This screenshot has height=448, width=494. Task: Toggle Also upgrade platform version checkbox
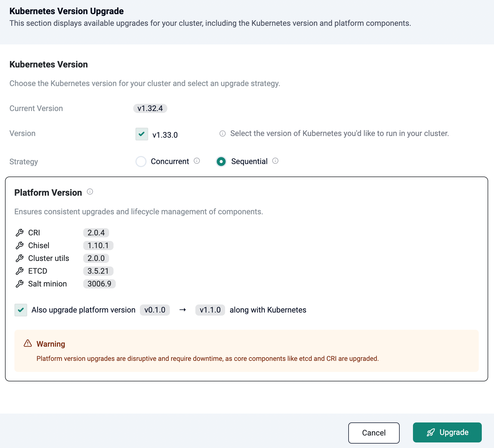pos(21,310)
